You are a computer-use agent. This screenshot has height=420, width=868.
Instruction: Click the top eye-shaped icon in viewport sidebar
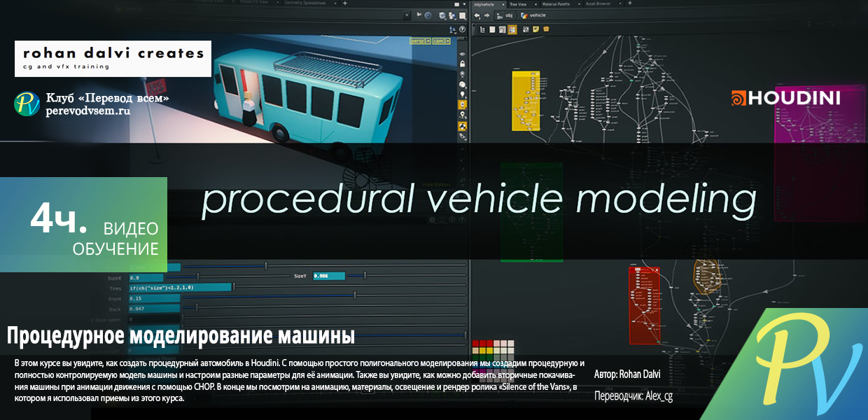tap(462, 54)
